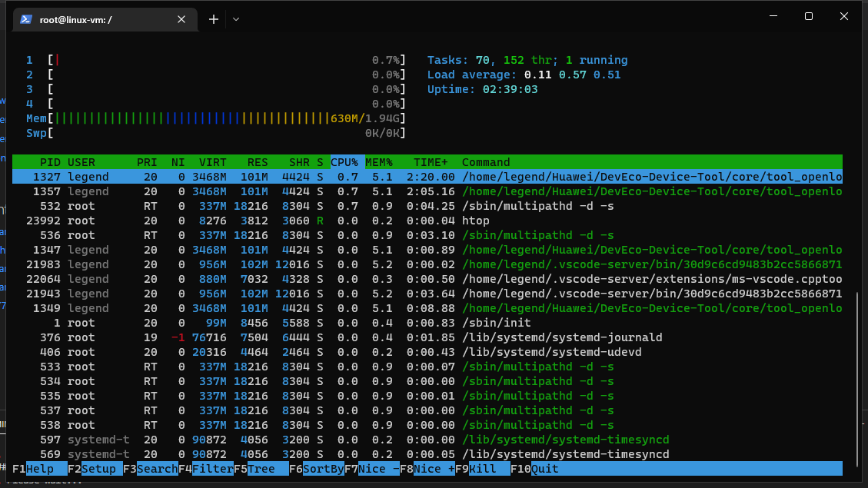Close the root@linux-vm tab
This screenshot has width=868, height=488.
(181, 19)
